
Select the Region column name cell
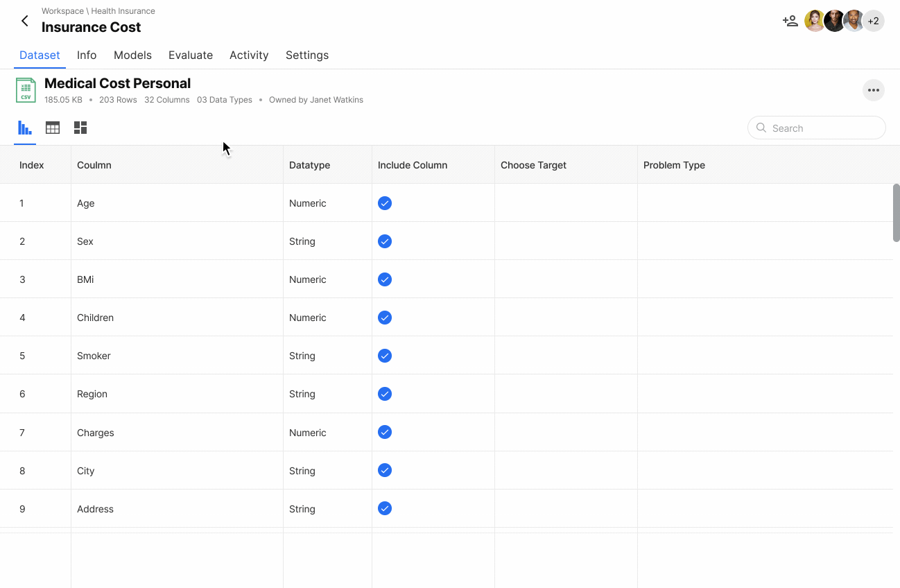click(x=177, y=394)
